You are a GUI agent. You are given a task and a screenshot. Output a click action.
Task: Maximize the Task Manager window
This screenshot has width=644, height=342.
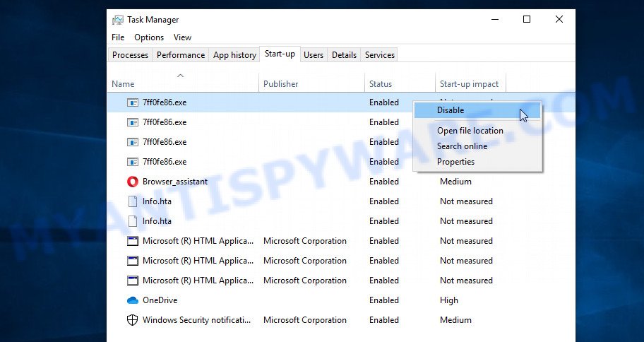(x=527, y=19)
